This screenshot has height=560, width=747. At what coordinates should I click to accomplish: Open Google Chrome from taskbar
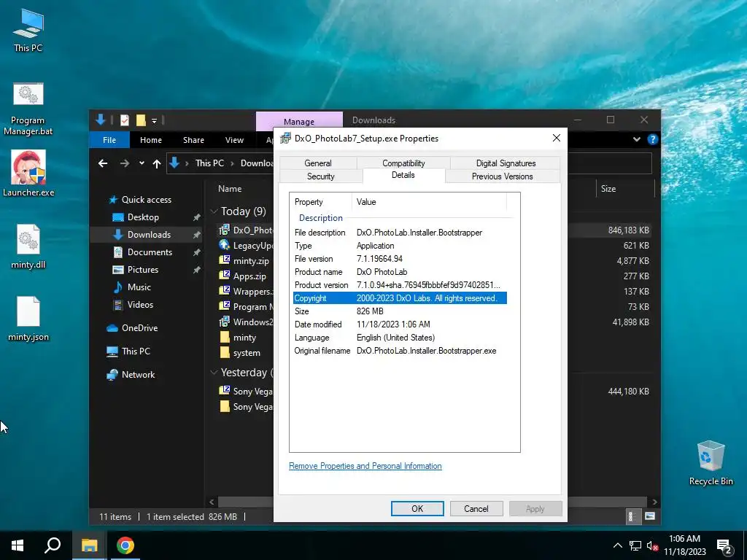pyautogui.click(x=125, y=545)
